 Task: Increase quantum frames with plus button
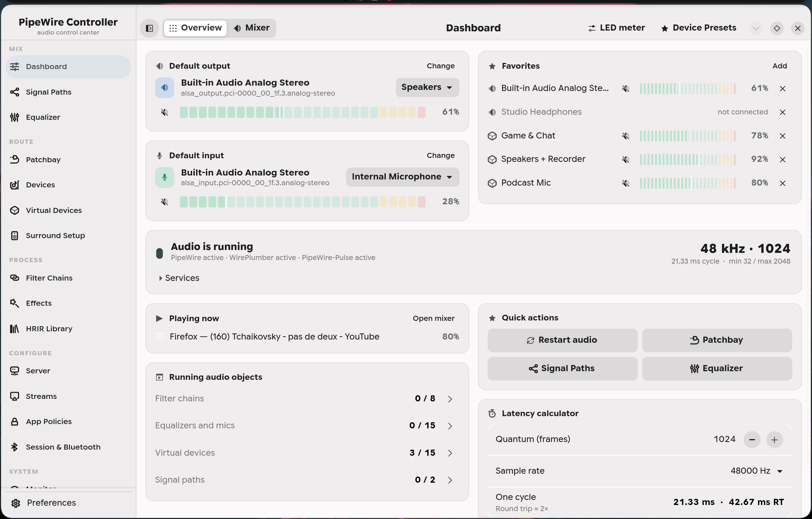pos(774,440)
